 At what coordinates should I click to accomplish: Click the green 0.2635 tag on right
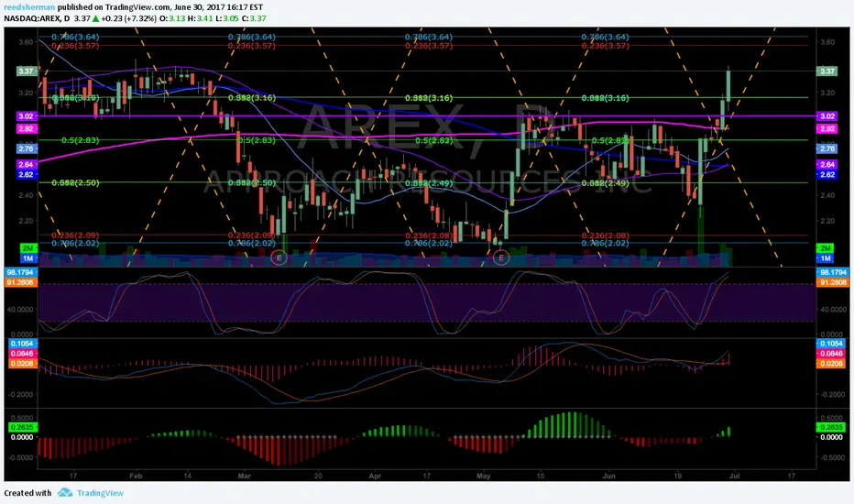point(830,427)
